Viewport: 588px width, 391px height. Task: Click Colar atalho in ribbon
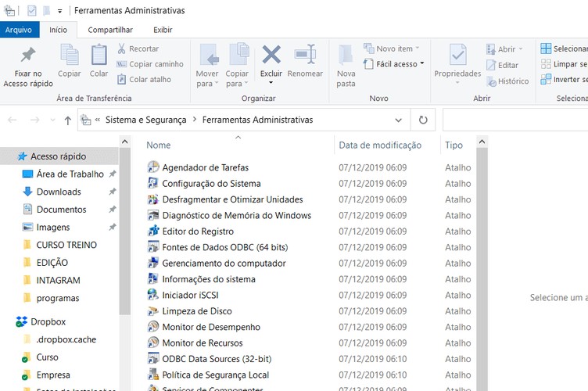[x=145, y=80]
